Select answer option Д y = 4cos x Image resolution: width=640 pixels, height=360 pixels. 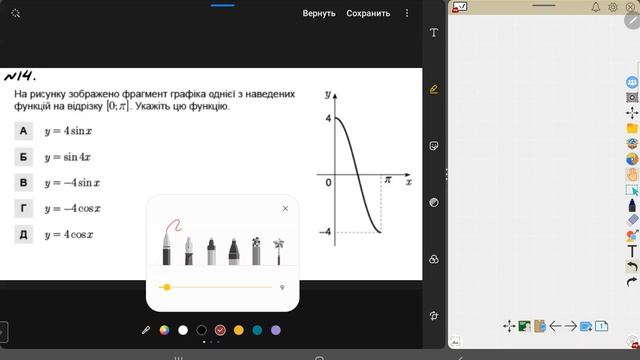pyautogui.click(x=54, y=234)
